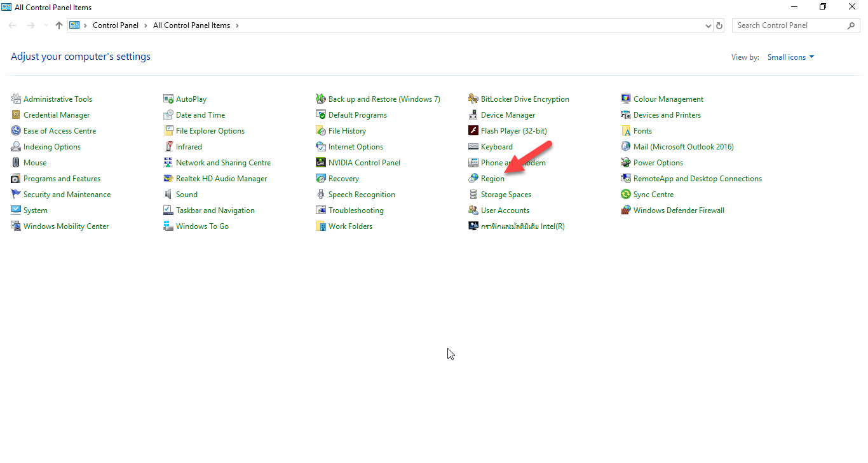
Task: Open the Realtek HD Audio Manager icon
Action: [168, 178]
